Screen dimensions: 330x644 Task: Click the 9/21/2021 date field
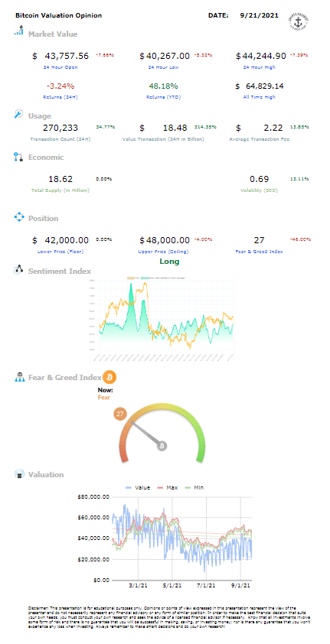pos(259,15)
